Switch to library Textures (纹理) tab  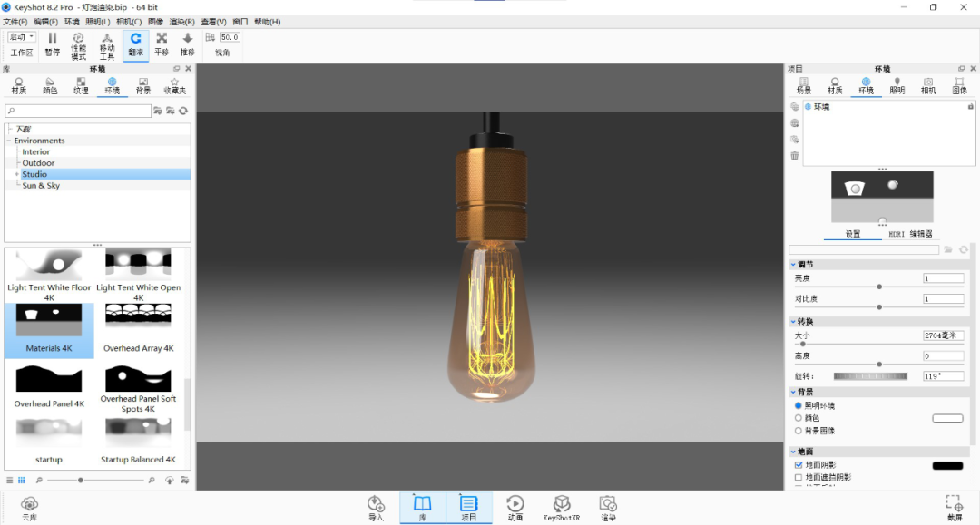tap(81, 86)
